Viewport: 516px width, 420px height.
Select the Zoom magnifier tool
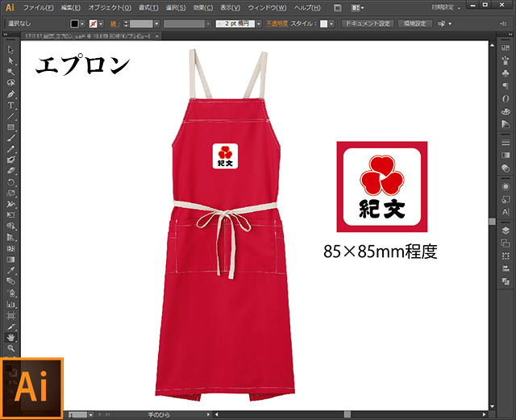click(x=10, y=348)
